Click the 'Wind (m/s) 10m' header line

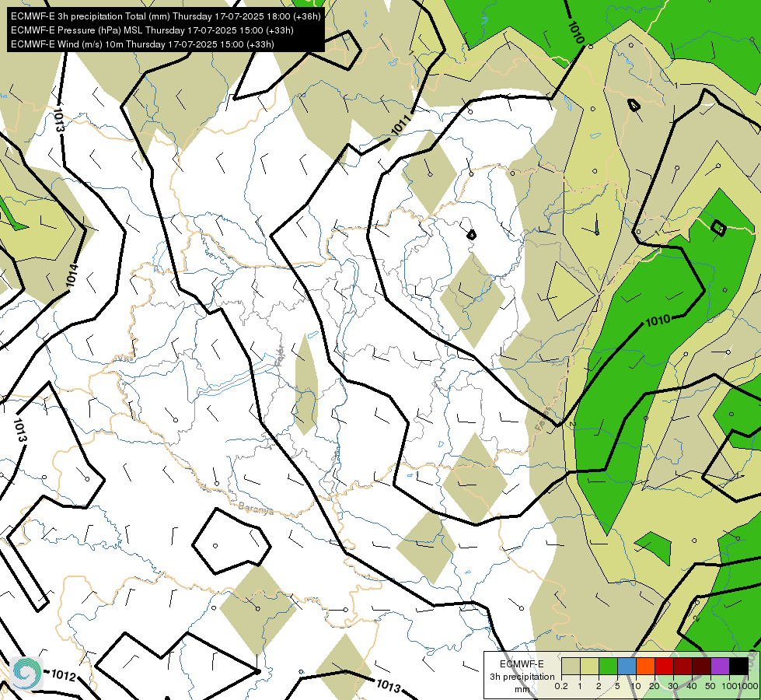pos(142,44)
